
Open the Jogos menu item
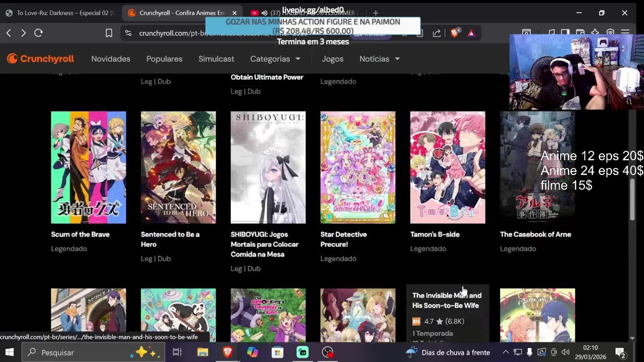333,59
